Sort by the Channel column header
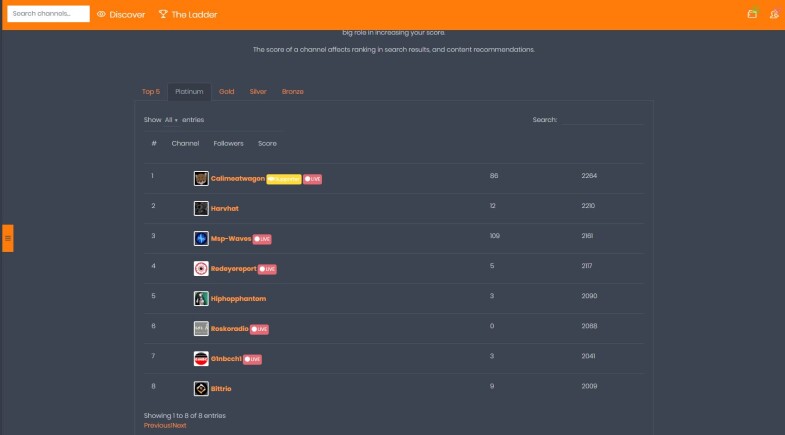 185,144
